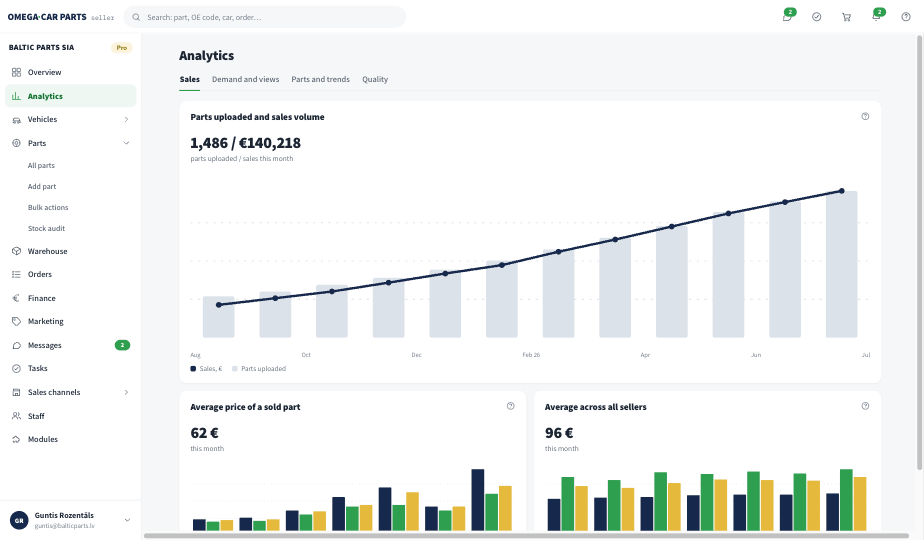This screenshot has height=540, width=924.
Task: Open Bulk actions in sidebar
Action: 48,208
